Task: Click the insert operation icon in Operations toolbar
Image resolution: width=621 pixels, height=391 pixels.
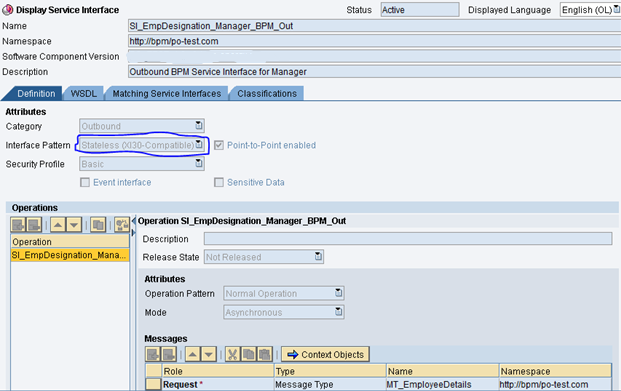Action: tap(18, 225)
